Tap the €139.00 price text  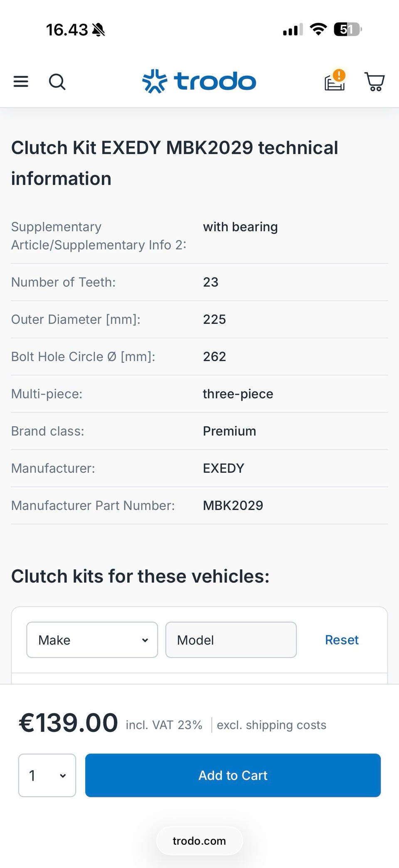(x=69, y=723)
